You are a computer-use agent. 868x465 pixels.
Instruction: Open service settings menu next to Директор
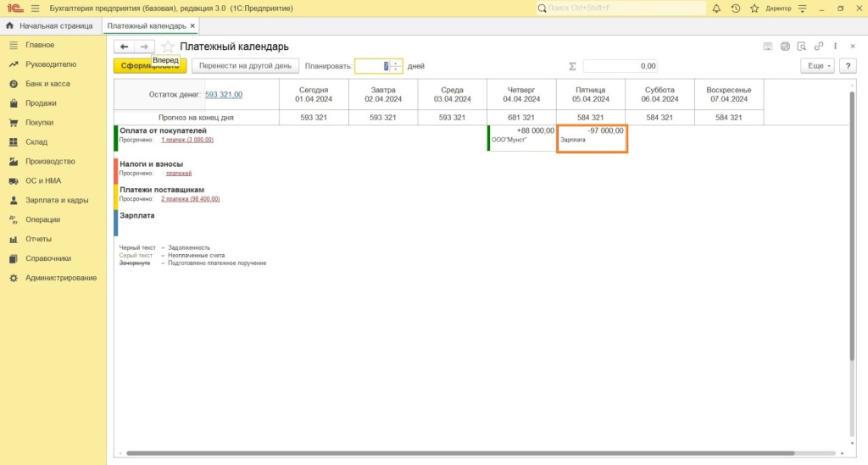coord(801,8)
